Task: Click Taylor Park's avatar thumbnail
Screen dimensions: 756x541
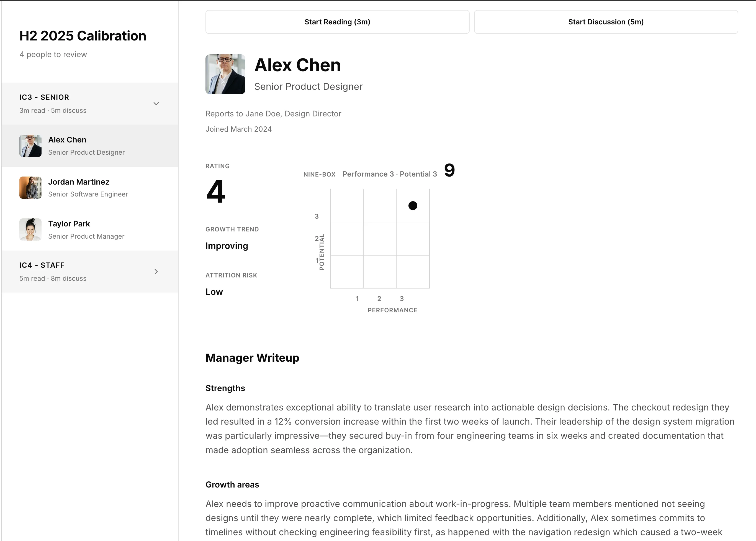Action: 30,230
